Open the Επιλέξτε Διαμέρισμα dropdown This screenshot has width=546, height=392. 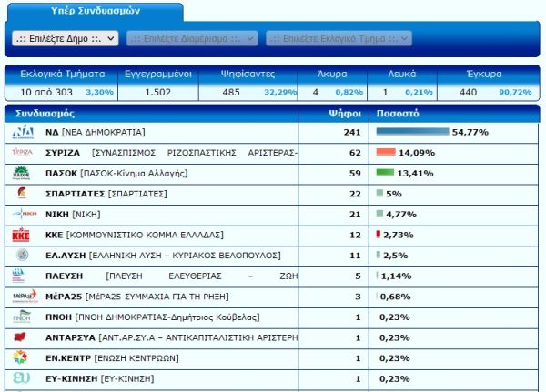tap(192, 38)
